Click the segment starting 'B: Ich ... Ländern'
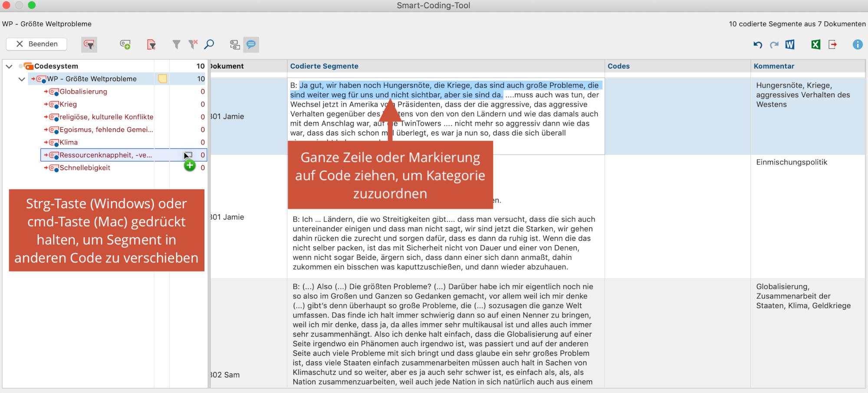Viewport: 868px width, 393px height. tap(444, 243)
